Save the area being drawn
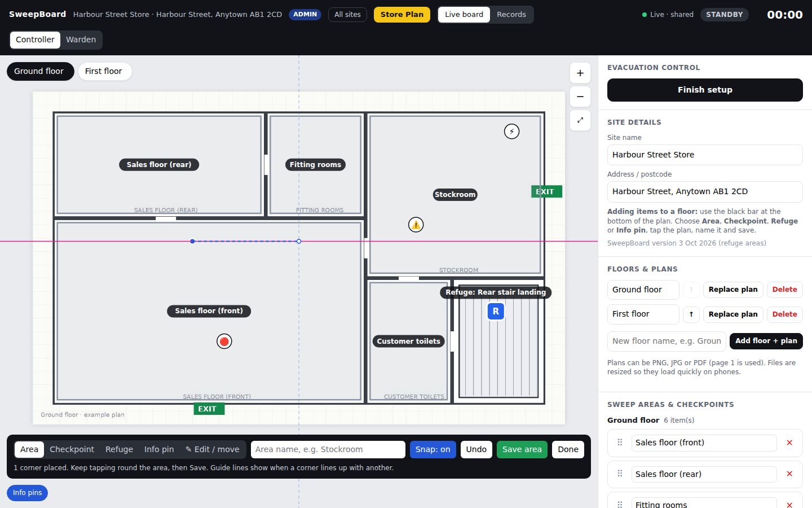The height and width of the screenshot is (508, 812). click(522, 449)
